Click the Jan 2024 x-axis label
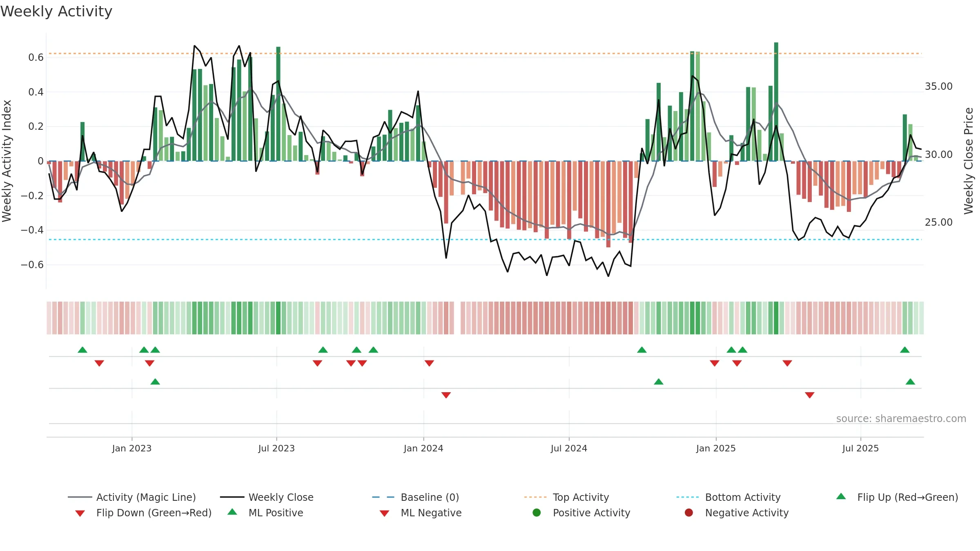The image size is (980, 551). [423, 448]
